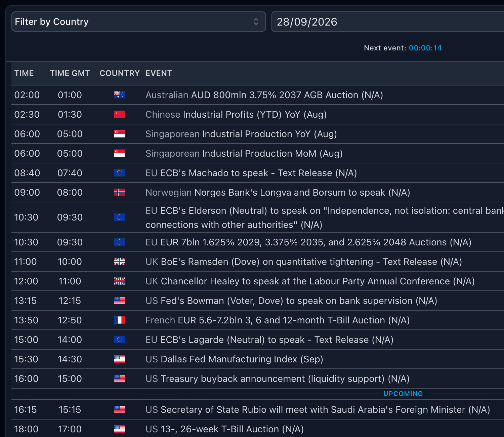Click the Chinese flag in the Industrial Profits row
This screenshot has width=504, height=437.
pyautogui.click(x=120, y=114)
